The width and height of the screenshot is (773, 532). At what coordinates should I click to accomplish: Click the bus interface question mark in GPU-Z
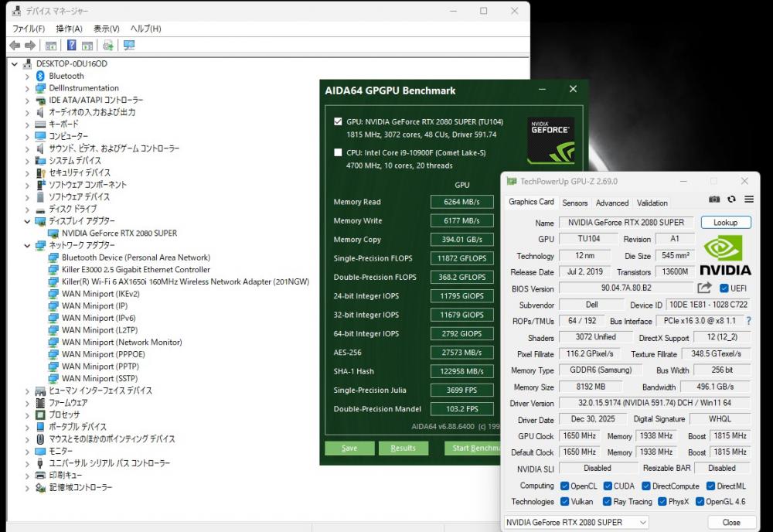748,321
